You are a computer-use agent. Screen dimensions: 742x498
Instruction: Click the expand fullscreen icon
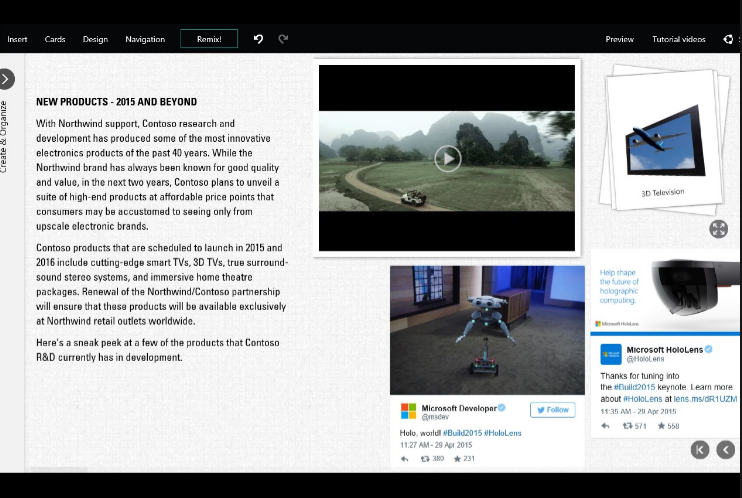[718, 229]
